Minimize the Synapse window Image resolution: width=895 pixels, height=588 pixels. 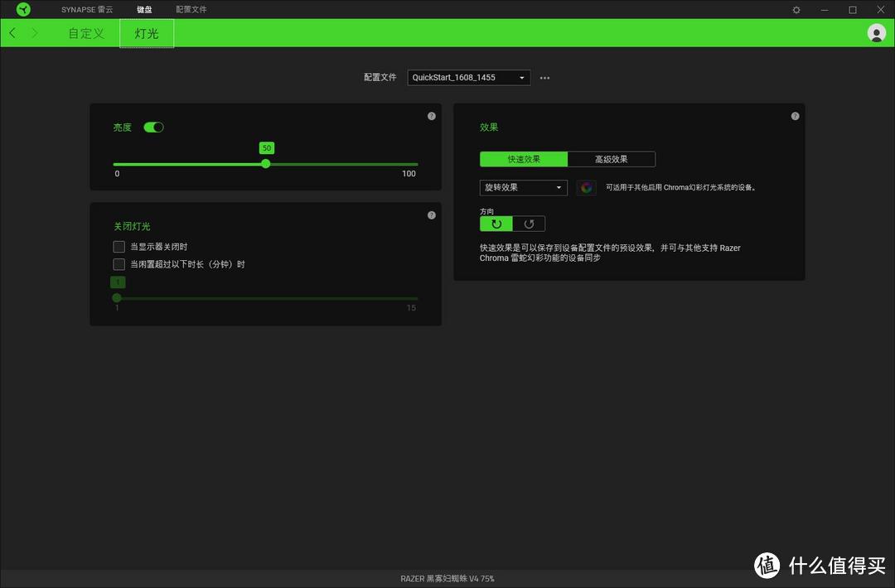pyautogui.click(x=825, y=10)
